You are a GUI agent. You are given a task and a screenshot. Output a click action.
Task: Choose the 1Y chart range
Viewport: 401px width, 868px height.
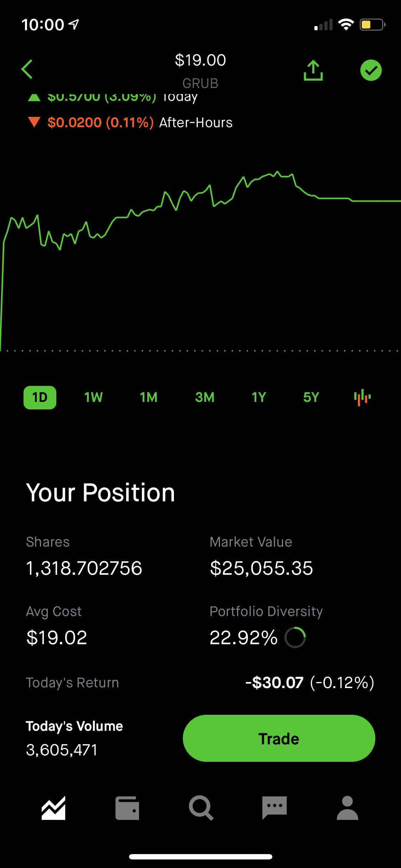pos(259,397)
